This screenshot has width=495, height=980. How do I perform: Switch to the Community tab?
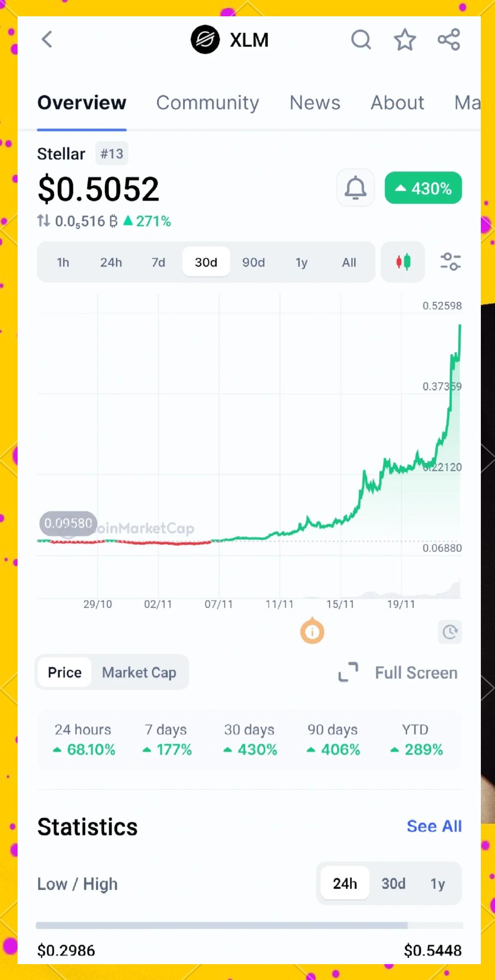208,103
